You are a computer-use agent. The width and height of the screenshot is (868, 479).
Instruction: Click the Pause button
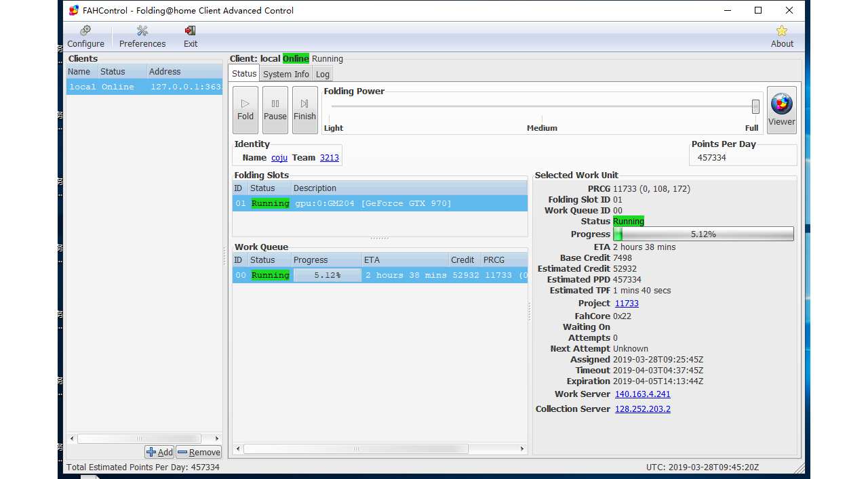tap(275, 110)
